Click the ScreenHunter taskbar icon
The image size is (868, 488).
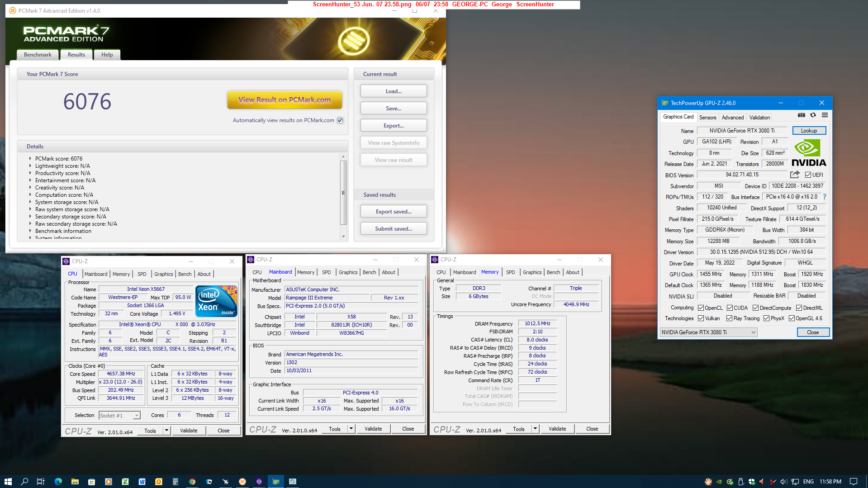(x=293, y=482)
